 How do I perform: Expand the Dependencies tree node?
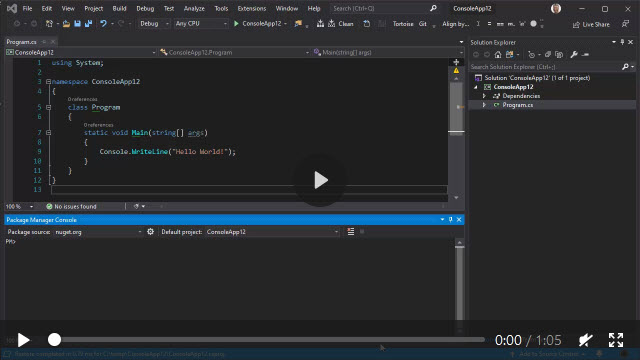point(484,96)
